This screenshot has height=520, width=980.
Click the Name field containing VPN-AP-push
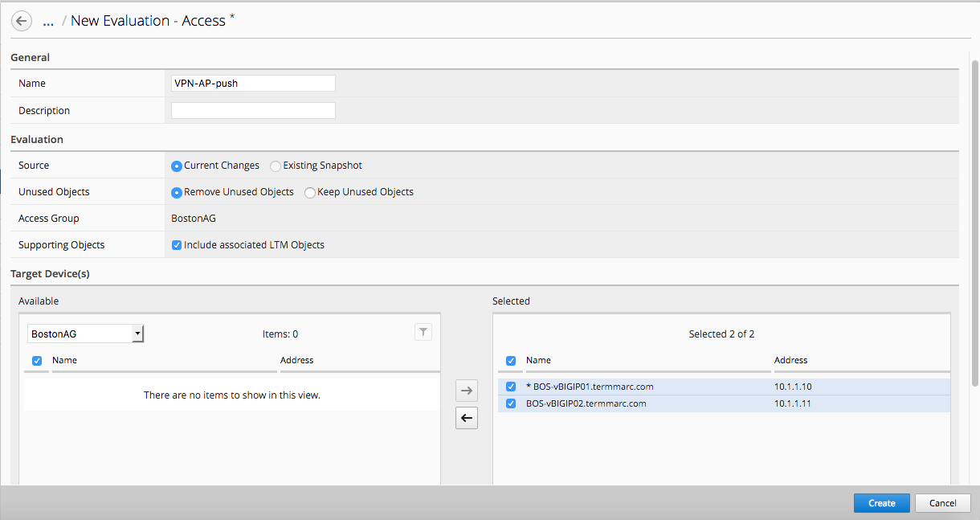pyautogui.click(x=253, y=84)
